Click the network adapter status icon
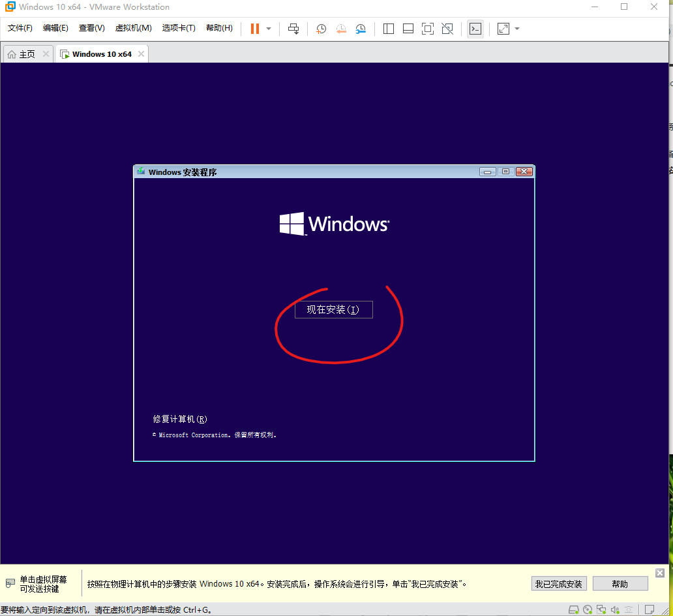Image resolution: width=673 pixels, height=616 pixels. tap(601, 609)
